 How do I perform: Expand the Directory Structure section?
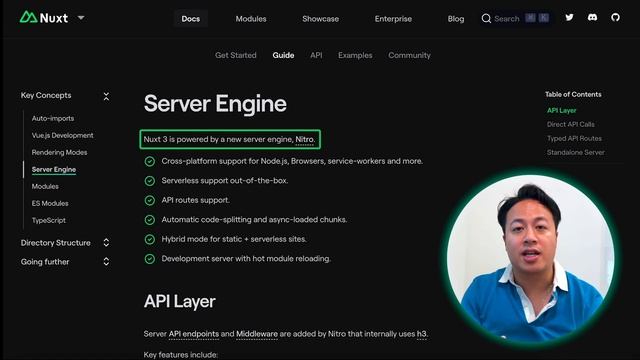pyautogui.click(x=106, y=242)
